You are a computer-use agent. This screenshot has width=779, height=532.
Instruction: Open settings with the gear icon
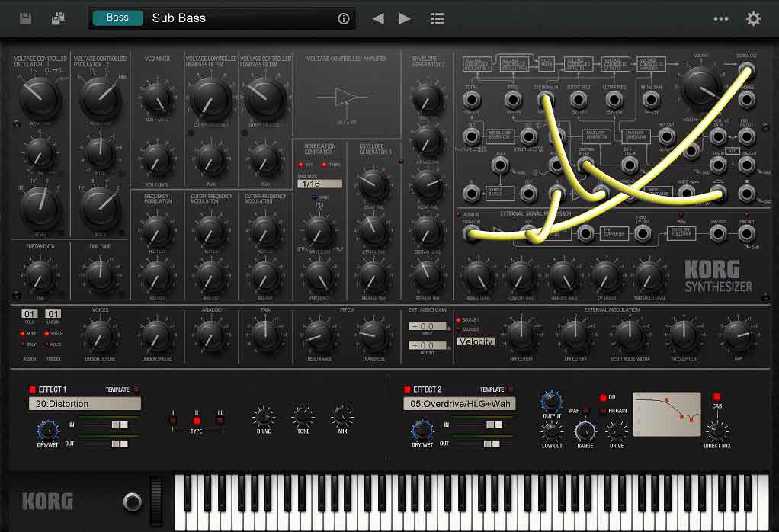coord(753,19)
